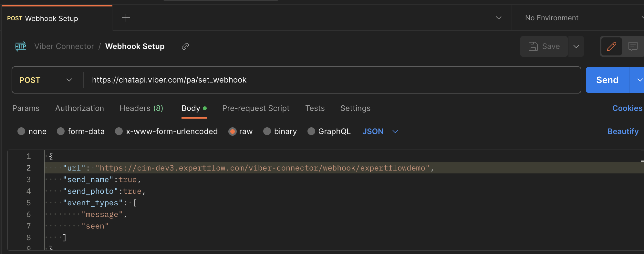This screenshot has height=254, width=644.
Task: Copy request link with the chain icon
Action: pyautogui.click(x=185, y=46)
